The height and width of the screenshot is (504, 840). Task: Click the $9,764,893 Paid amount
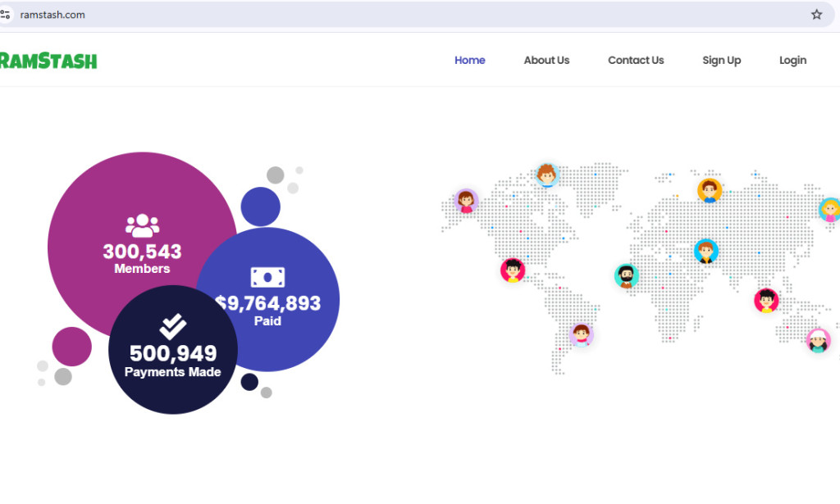pyautogui.click(x=271, y=304)
